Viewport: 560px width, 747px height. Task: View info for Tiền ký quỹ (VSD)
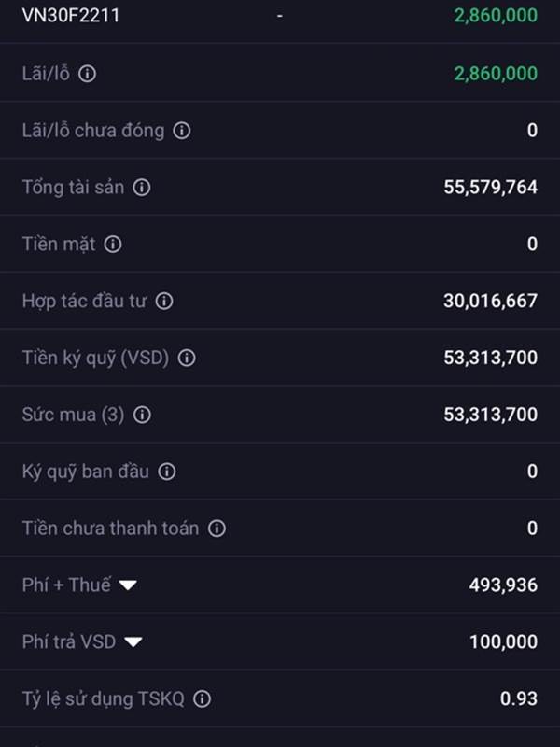tap(187, 358)
